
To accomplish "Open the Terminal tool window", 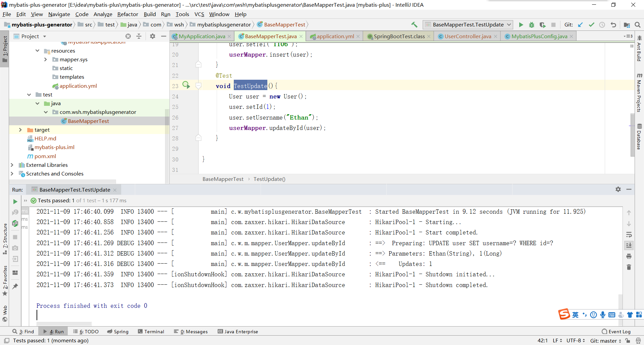I will point(151,332).
